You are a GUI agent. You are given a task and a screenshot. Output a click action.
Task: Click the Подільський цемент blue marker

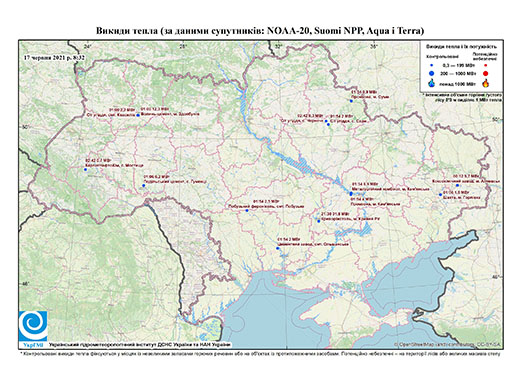(144, 185)
